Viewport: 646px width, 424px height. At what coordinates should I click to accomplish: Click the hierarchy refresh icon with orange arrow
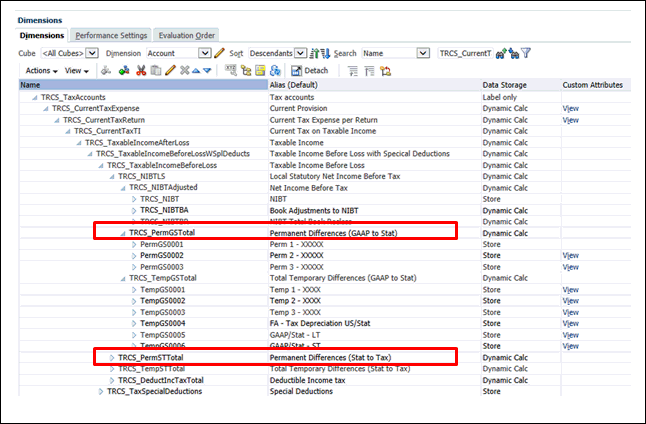point(386,71)
